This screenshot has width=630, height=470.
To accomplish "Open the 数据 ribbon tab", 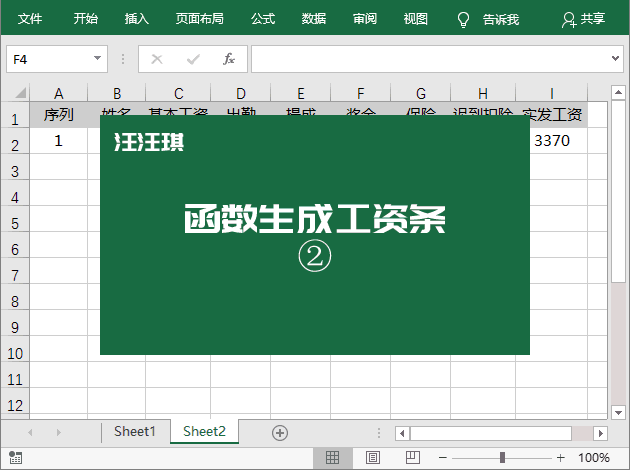I will 314,19.
